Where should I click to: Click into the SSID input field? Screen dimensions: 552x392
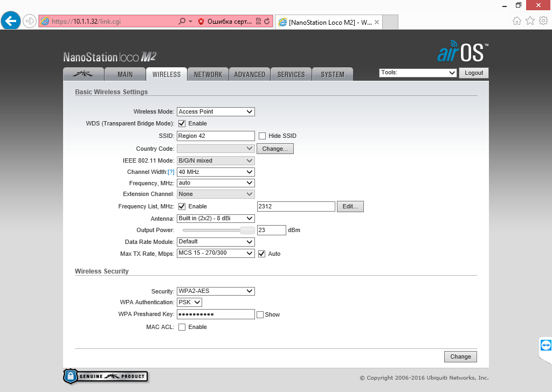coord(216,136)
